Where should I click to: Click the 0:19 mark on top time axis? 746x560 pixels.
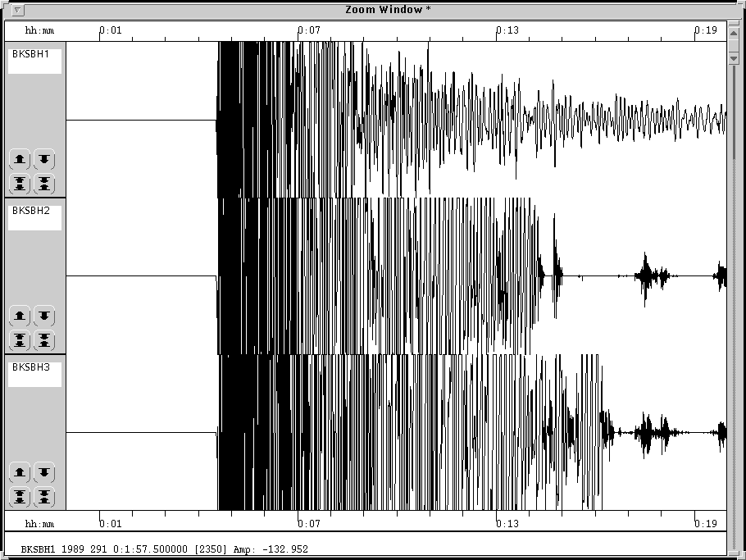click(705, 30)
